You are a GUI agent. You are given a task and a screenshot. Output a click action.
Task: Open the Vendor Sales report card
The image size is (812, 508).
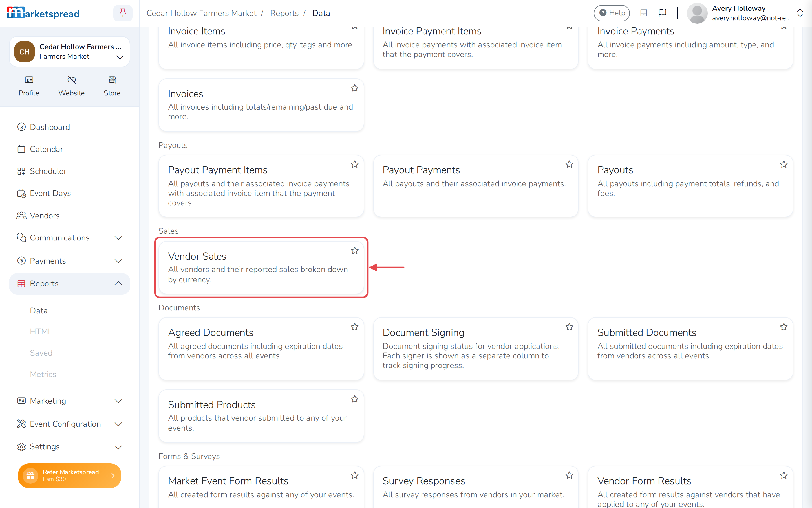pos(261,268)
